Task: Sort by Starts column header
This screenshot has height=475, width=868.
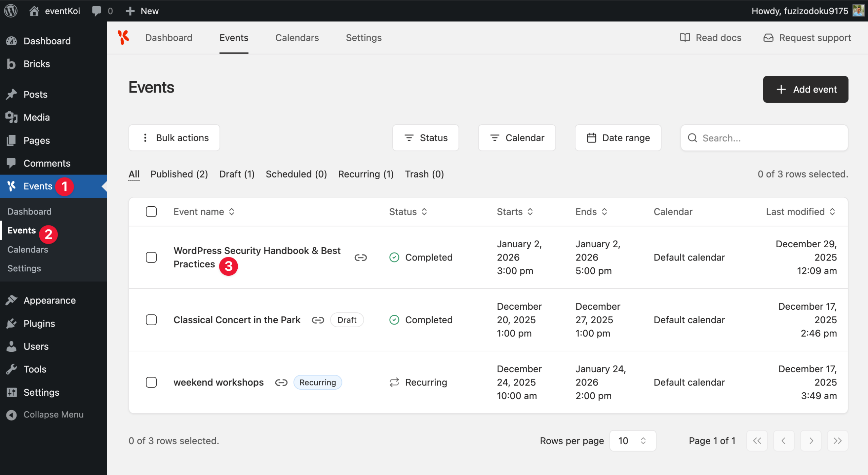Action: pyautogui.click(x=515, y=212)
